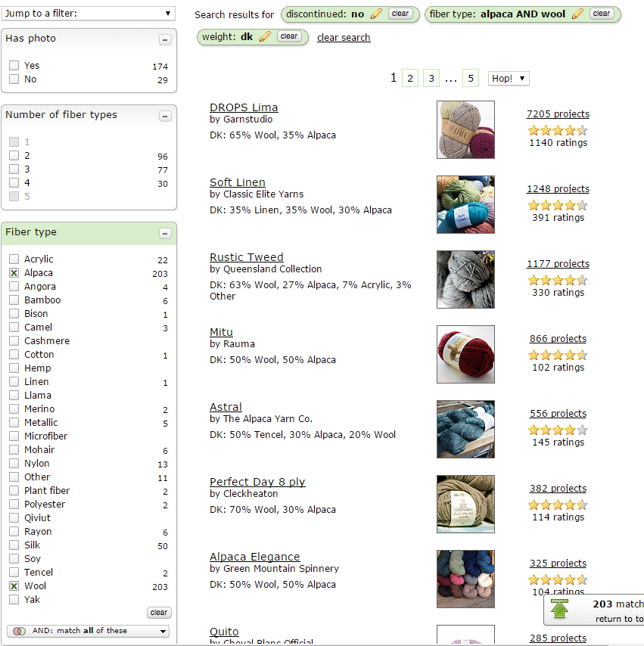Click the Soft Linen yarn thumbnail
The width and height of the screenshot is (644, 646).
point(465,205)
